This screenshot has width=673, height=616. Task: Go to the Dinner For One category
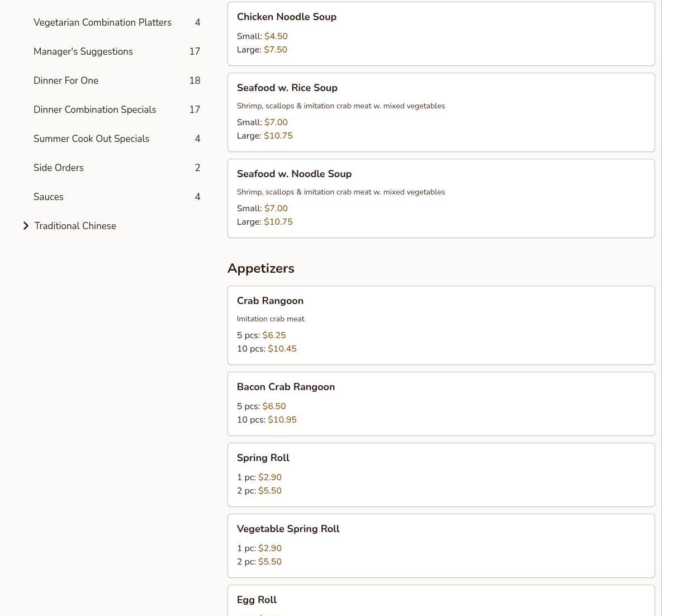(66, 80)
